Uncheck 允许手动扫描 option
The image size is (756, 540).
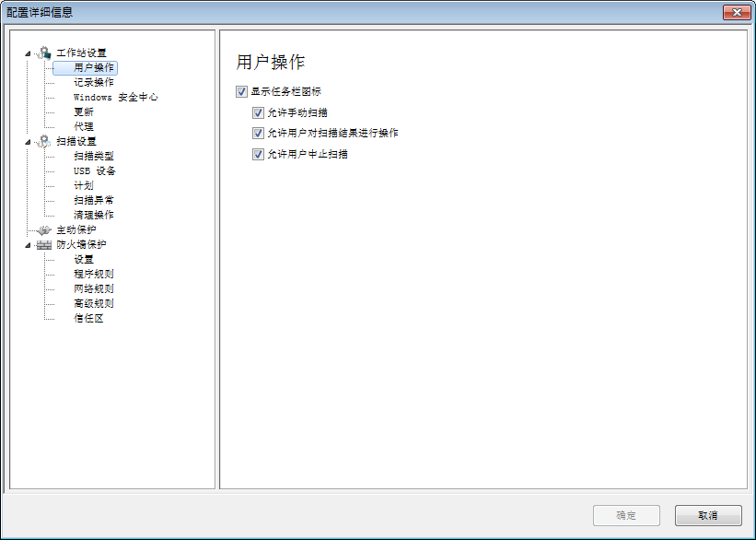pos(258,112)
